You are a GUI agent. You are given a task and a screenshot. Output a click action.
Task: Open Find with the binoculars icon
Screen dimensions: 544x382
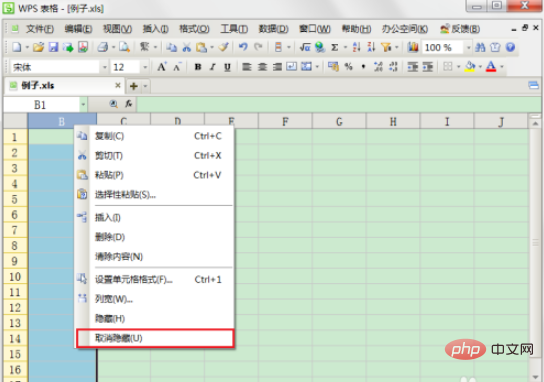(480, 47)
